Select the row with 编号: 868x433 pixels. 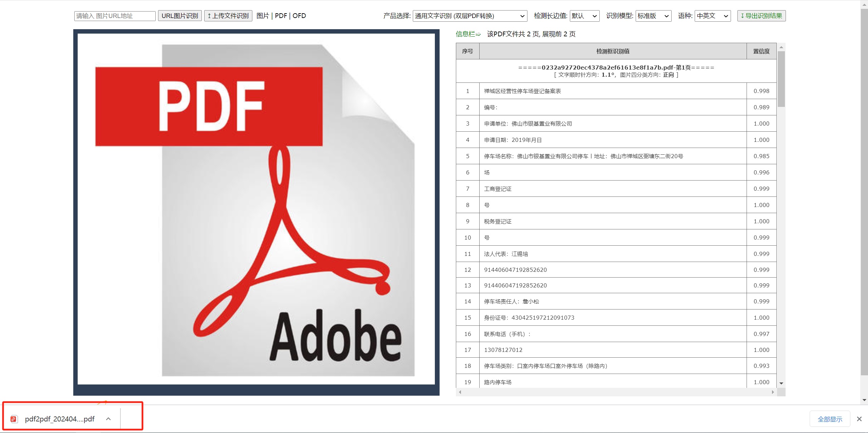[616, 107]
